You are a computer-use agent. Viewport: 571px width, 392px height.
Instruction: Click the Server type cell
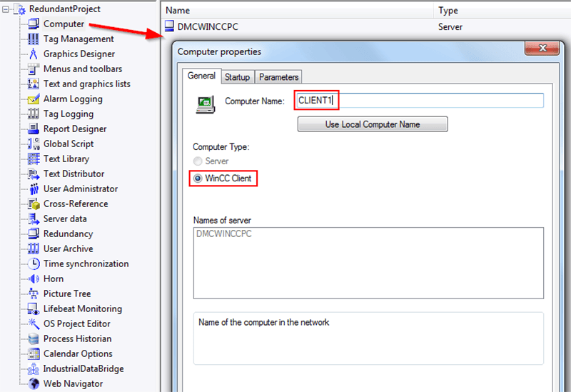click(x=450, y=26)
